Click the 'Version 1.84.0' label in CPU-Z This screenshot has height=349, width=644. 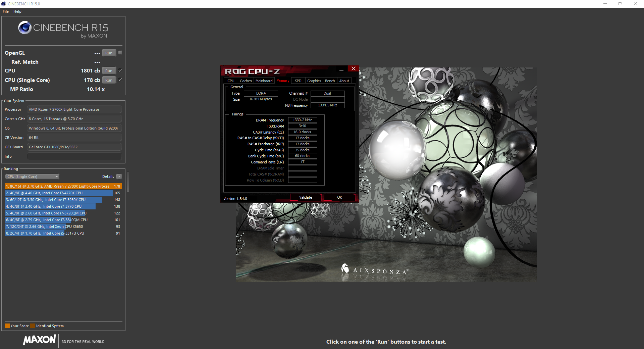[235, 199]
